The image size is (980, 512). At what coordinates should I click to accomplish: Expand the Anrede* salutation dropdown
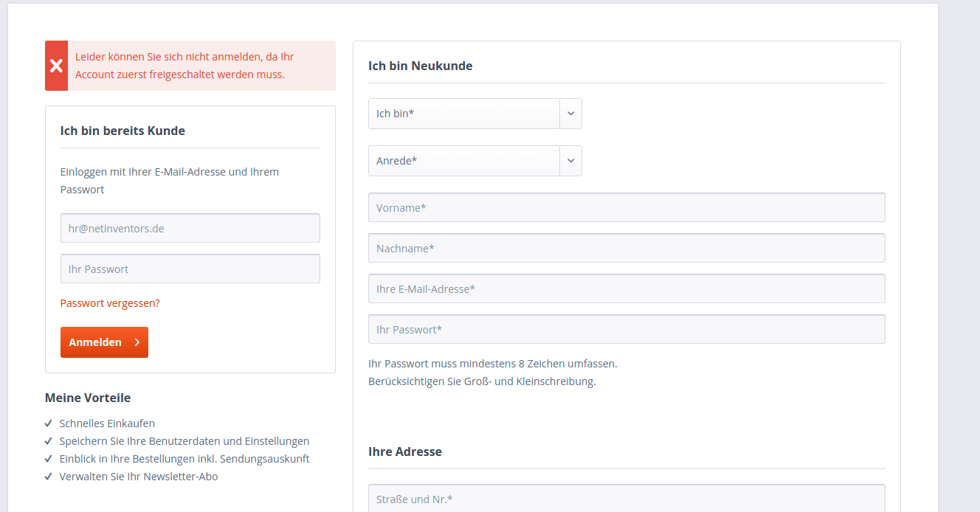click(x=475, y=161)
